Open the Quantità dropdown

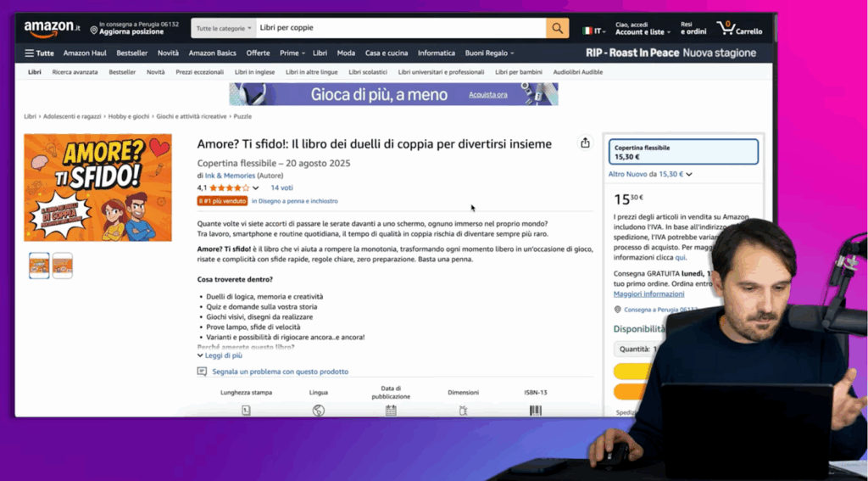tap(638, 350)
